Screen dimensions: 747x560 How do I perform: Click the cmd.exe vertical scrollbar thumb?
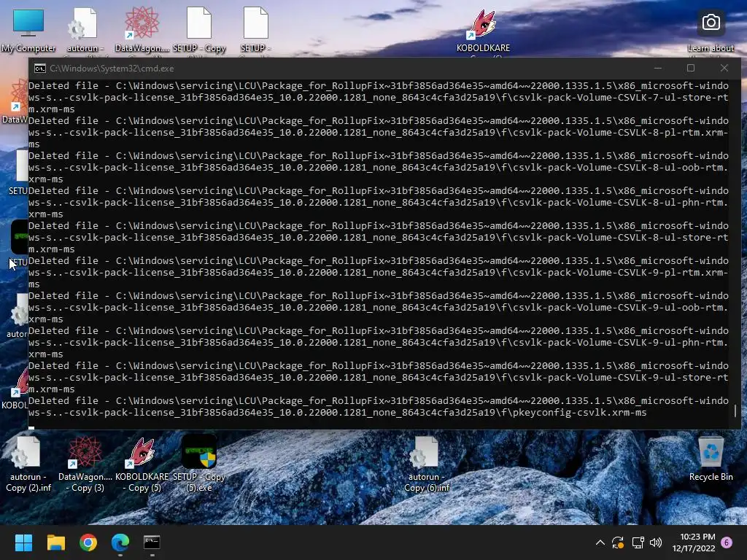coord(735,411)
